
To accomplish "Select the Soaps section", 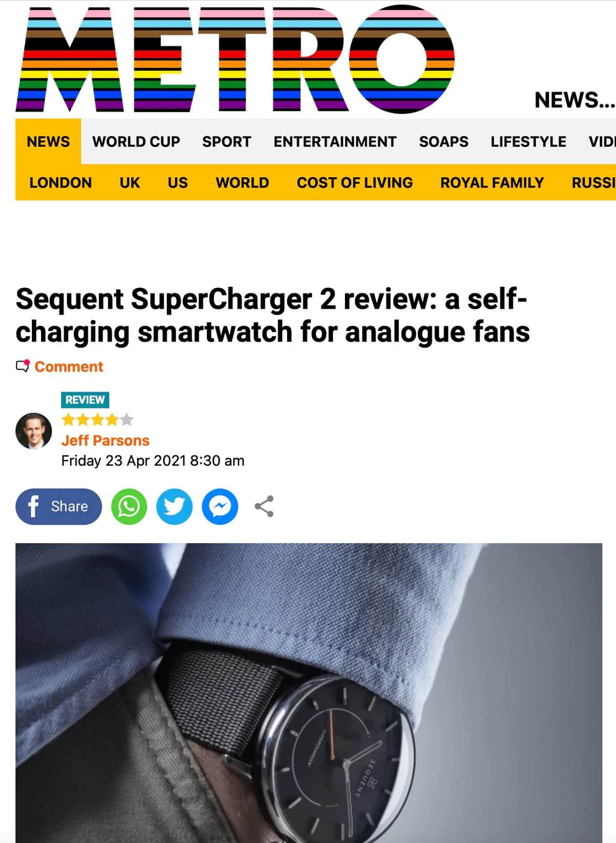I will [444, 141].
